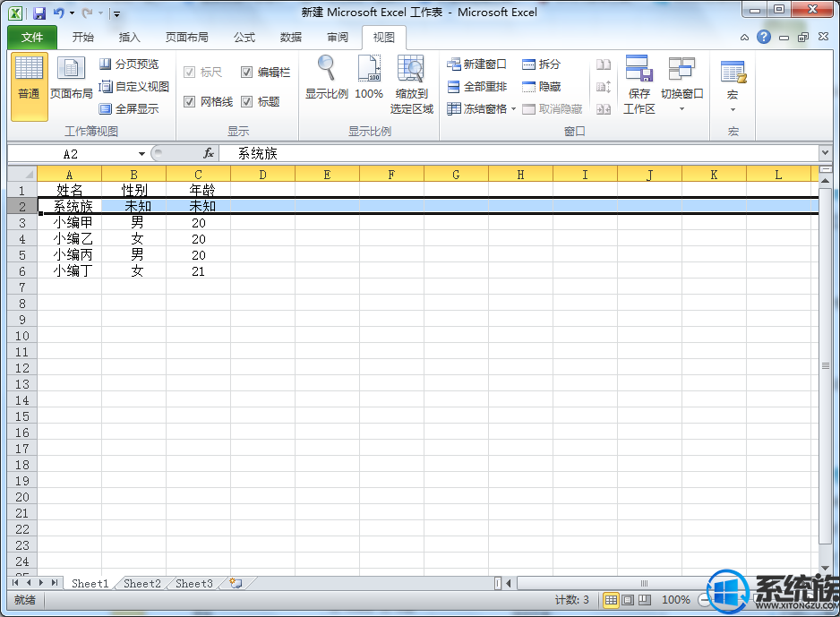Viewport: 840px width, 617px height.
Task: Click 保存工作区 save workspace button
Action: pyautogui.click(x=639, y=84)
